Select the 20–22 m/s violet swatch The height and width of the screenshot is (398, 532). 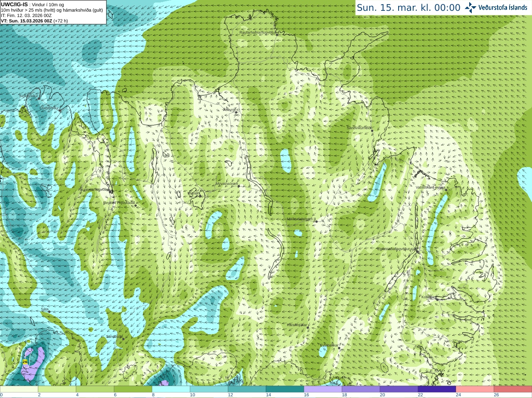pyautogui.click(x=399, y=389)
